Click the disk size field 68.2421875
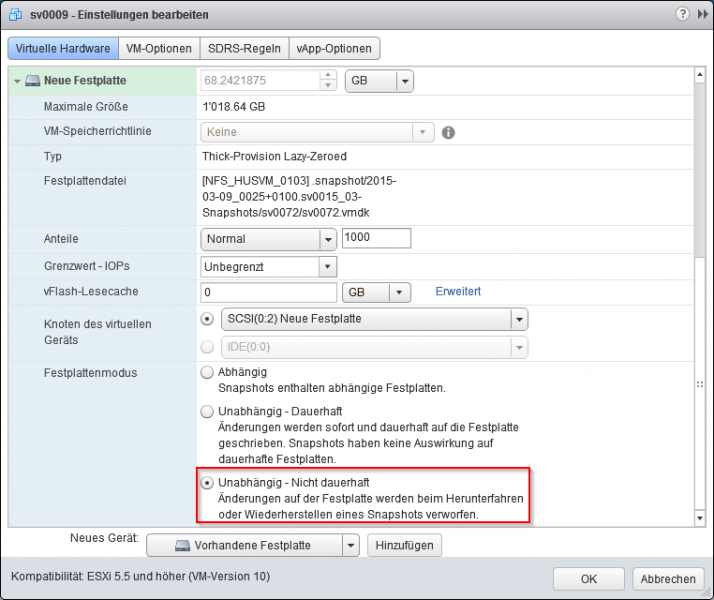The image size is (714, 600). pos(260,81)
